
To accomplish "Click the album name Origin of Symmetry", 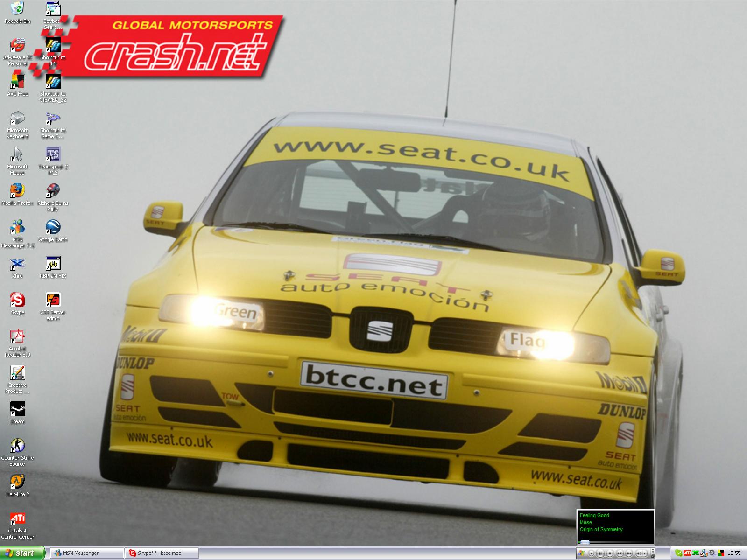I will 601,529.
